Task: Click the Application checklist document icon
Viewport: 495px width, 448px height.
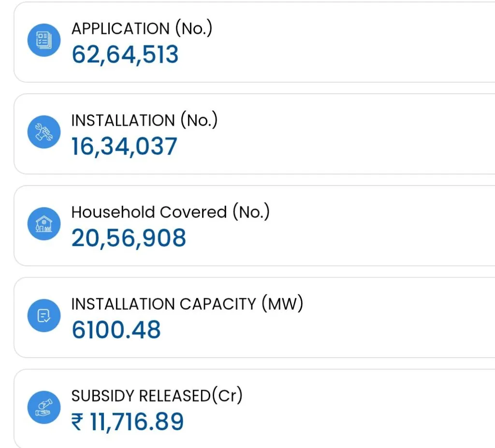Action: click(44, 41)
